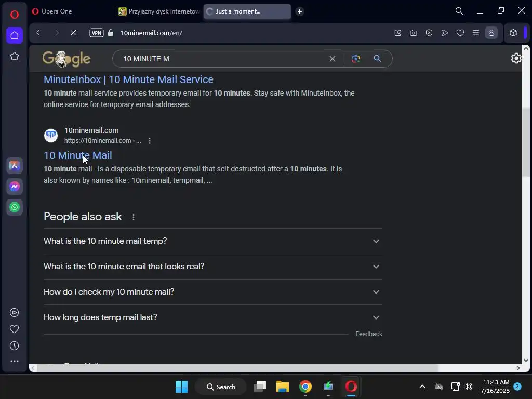Expand How long does temp mail last?

[x=212, y=317]
